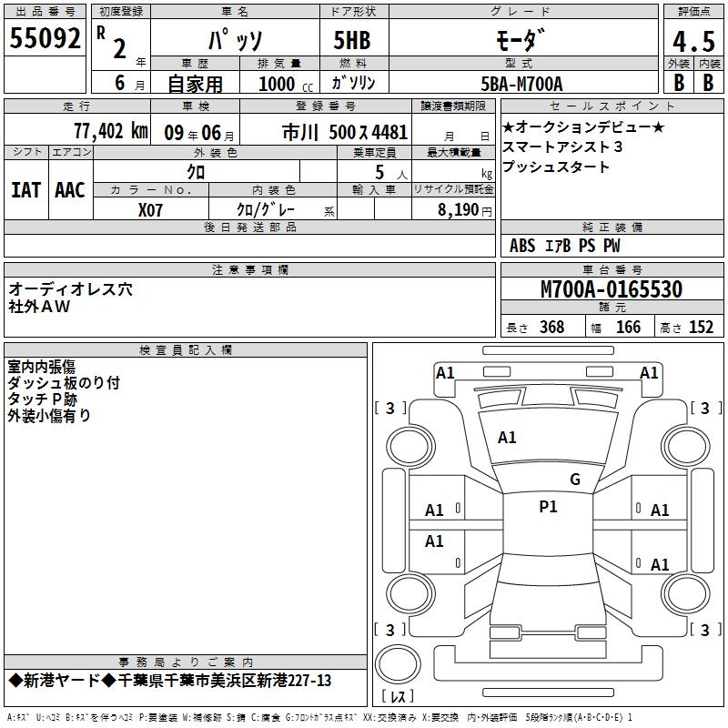Click the note オーディオレス穴
The image size is (728, 728).
click(71, 289)
